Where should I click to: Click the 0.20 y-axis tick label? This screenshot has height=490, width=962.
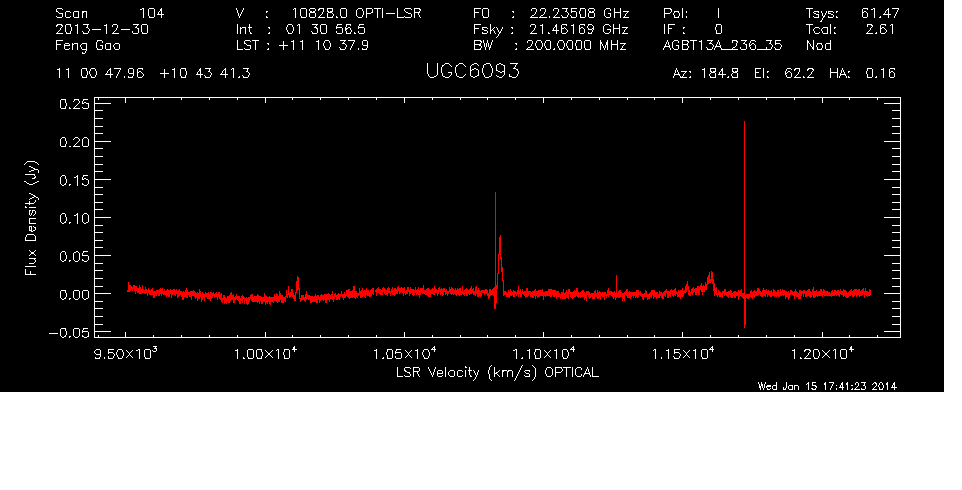tap(74, 142)
